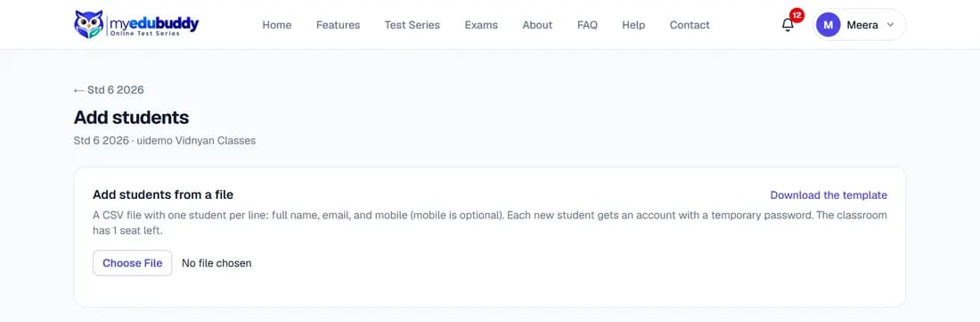Screen dimensions: 980x322
Task: Open the notifications bell icon
Action: [788, 26]
